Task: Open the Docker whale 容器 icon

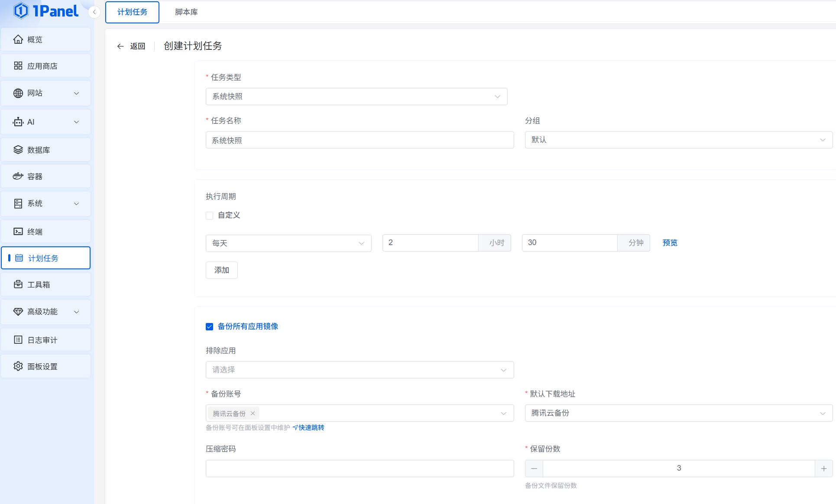Action: [18, 176]
